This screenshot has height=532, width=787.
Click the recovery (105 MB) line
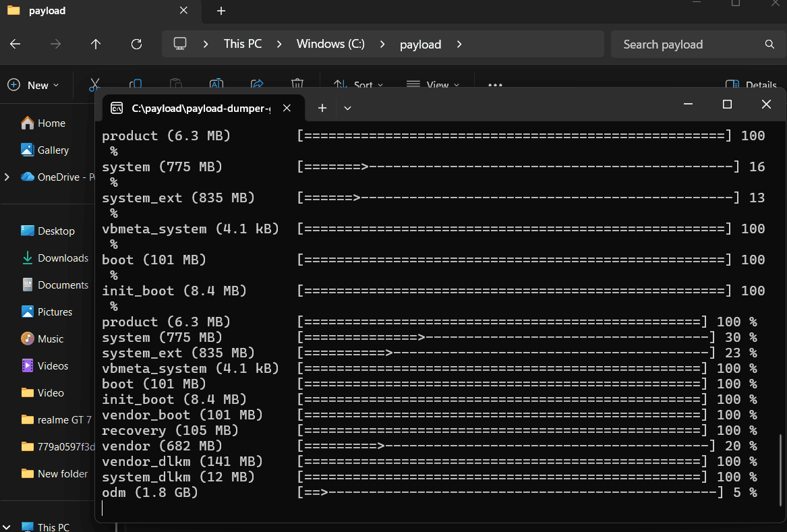[429, 430]
